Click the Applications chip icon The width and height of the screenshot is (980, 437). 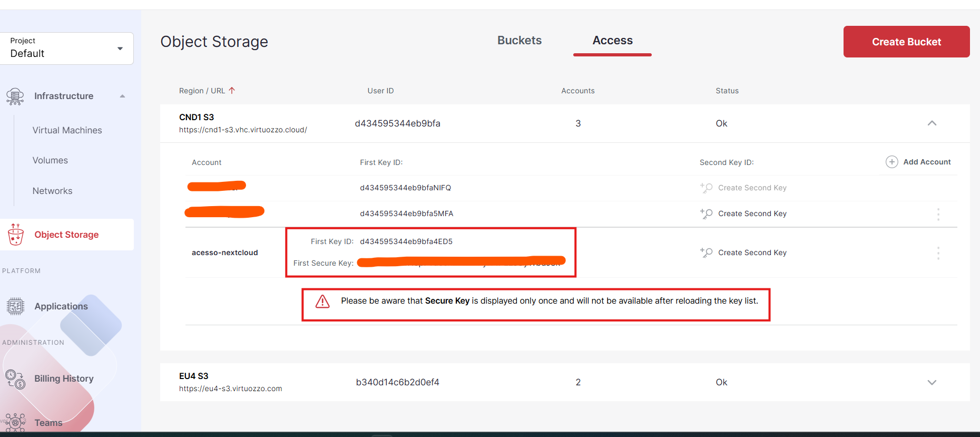click(x=15, y=306)
